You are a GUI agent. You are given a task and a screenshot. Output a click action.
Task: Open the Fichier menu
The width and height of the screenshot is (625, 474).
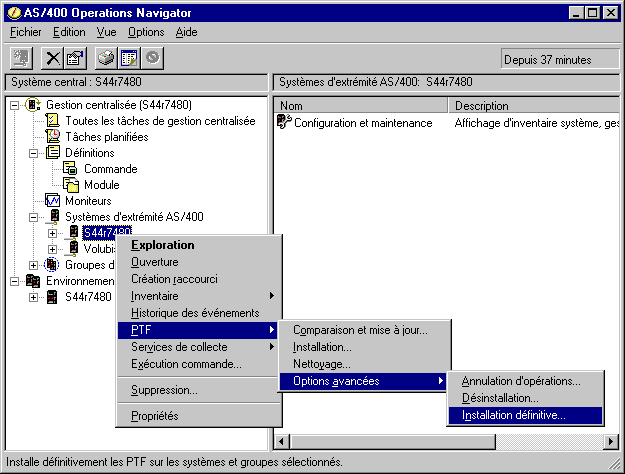click(26, 32)
